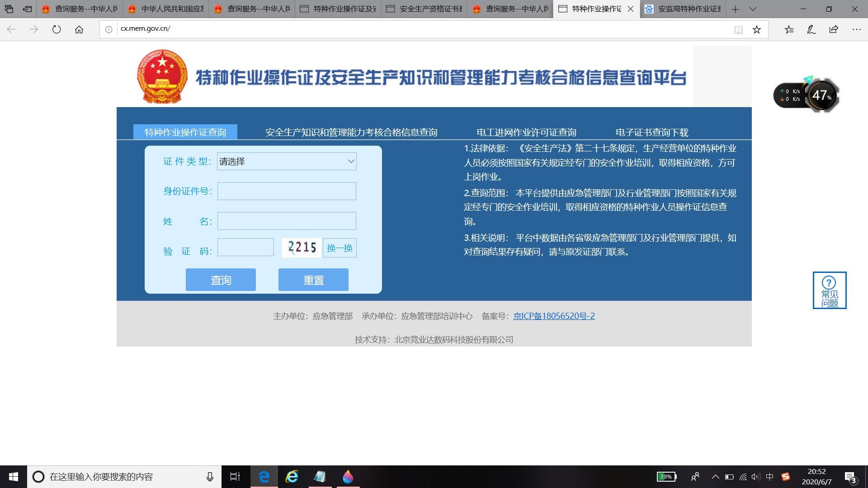Click 换一换 to refresh captcha
The image size is (868, 488).
coord(340,248)
